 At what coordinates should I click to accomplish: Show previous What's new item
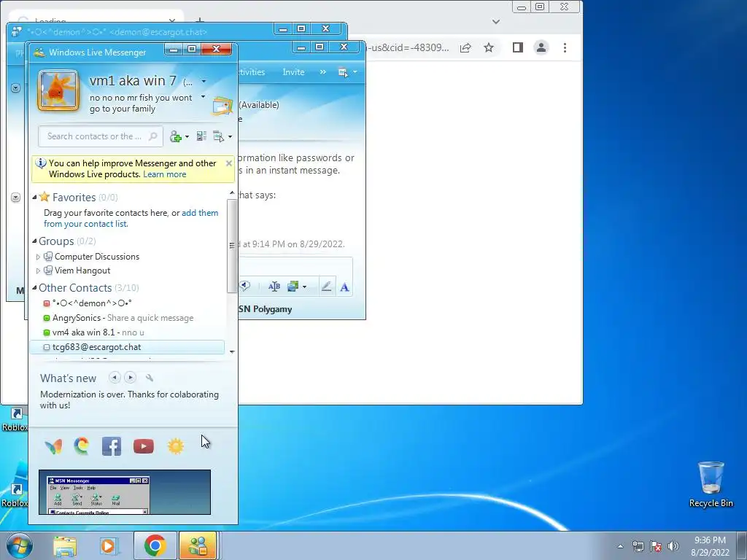coord(115,378)
